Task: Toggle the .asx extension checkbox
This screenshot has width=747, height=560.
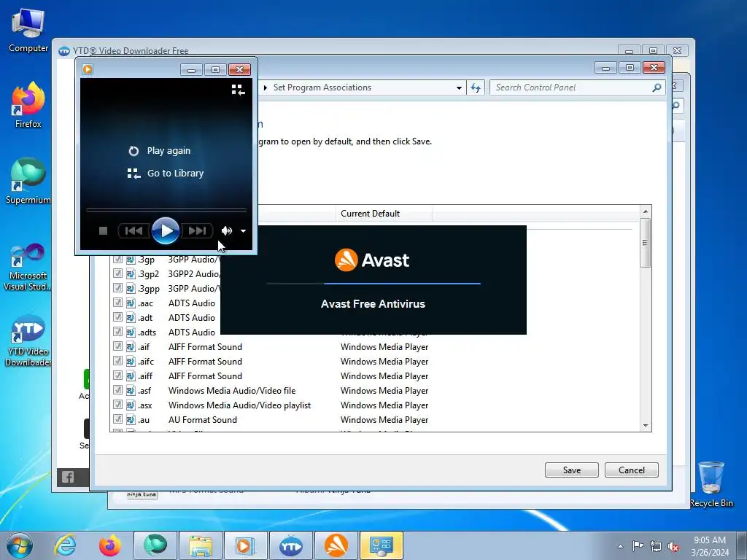Action: (x=117, y=405)
